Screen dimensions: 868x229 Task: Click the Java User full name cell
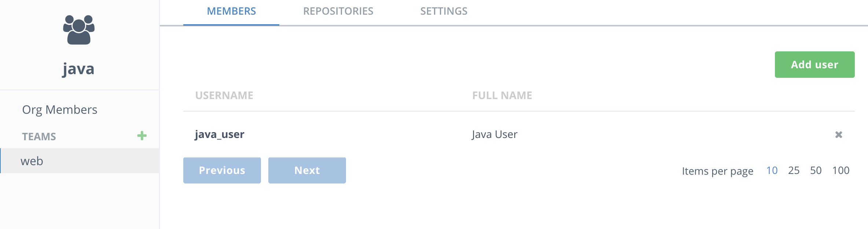(x=494, y=134)
